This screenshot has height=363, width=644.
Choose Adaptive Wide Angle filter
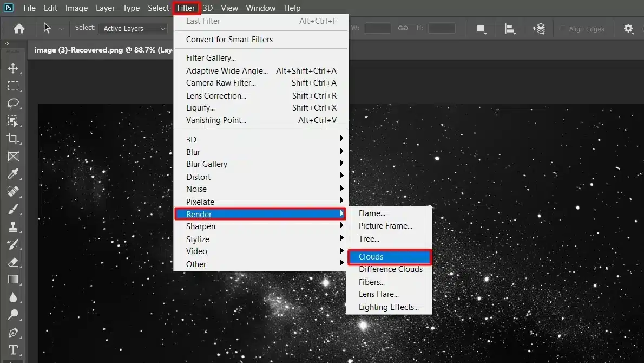(261, 71)
